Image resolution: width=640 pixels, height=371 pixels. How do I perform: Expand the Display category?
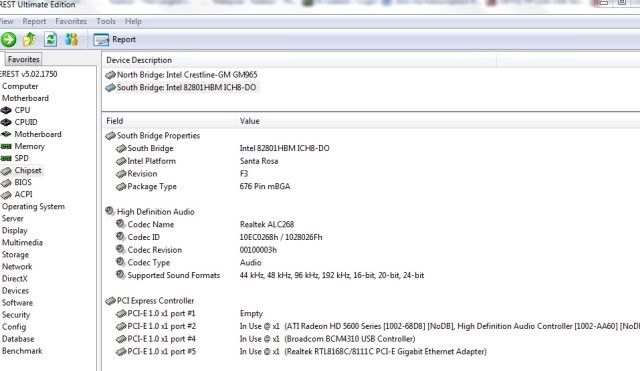[15, 231]
